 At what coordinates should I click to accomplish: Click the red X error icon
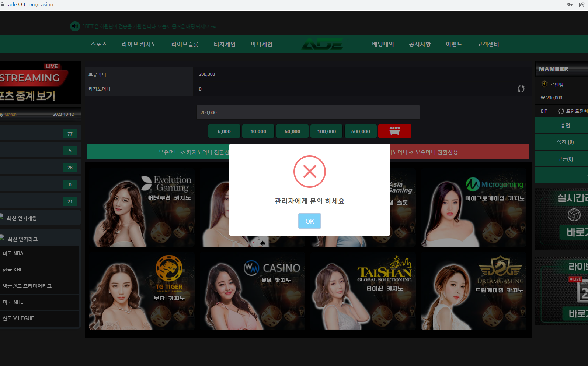pyautogui.click(x=310, y=172)
